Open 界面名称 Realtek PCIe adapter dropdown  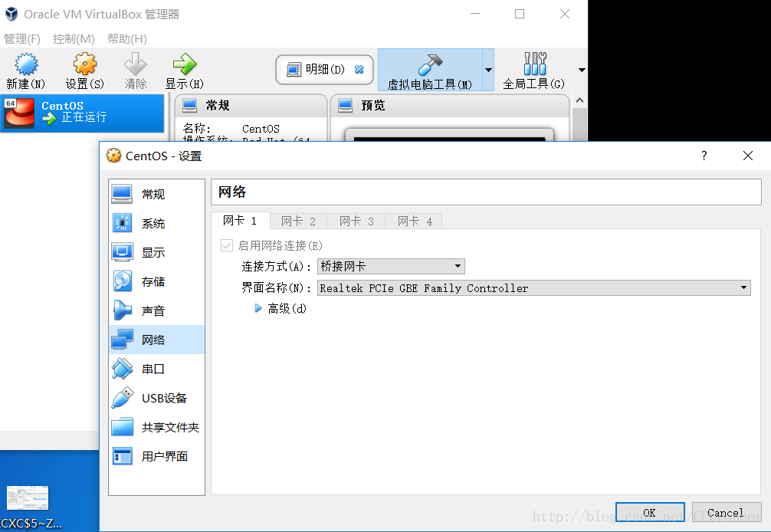pos(534,288)
